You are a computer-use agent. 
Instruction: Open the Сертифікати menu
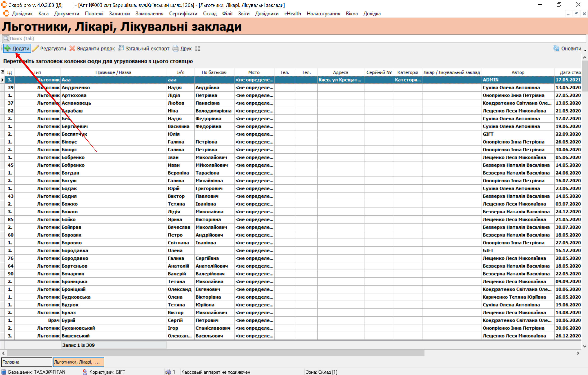click(183, 14)
